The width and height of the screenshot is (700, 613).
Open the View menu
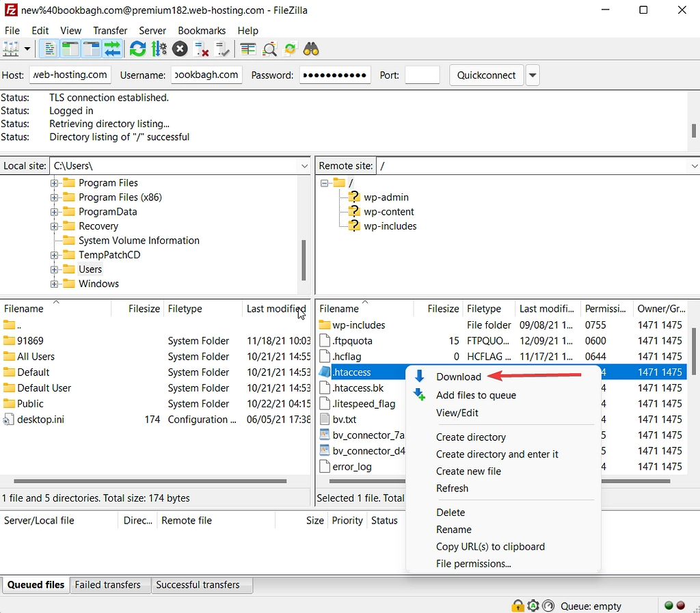(x=70, y=31)
